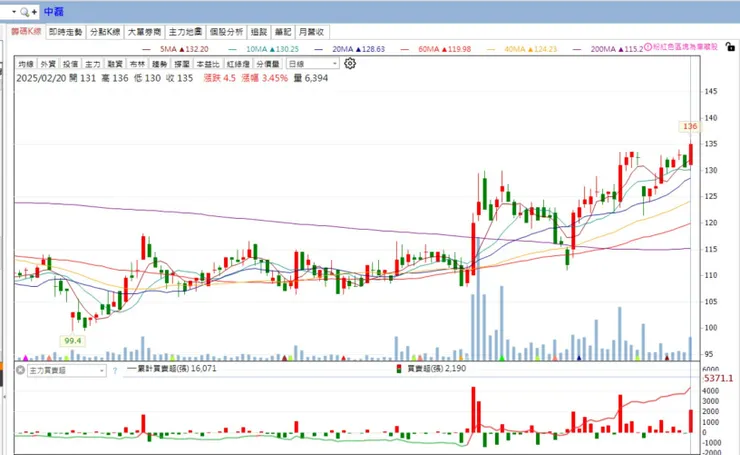
Task: Toggle the 撐壓 overlay button
Action: pyautogui.click(x=182, y=64)
